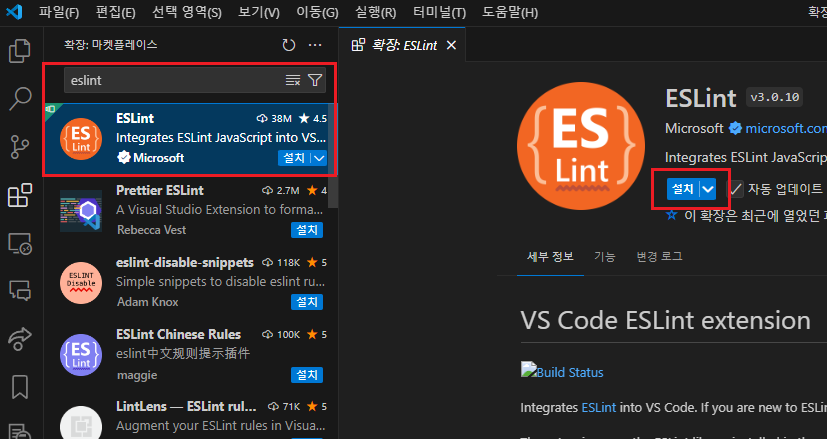Click Prettier ESLint extension logo
Viewport: 827px width, 439px height.
coord(81,211)
